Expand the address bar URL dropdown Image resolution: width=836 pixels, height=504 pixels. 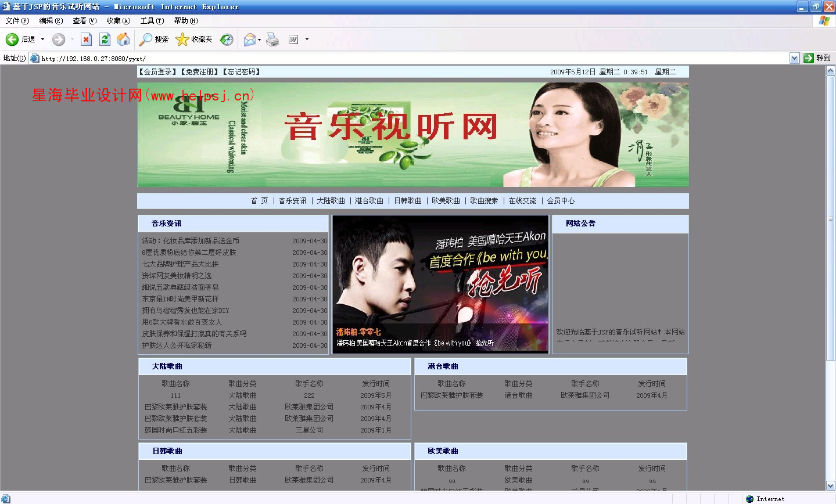tap(794, 58)
